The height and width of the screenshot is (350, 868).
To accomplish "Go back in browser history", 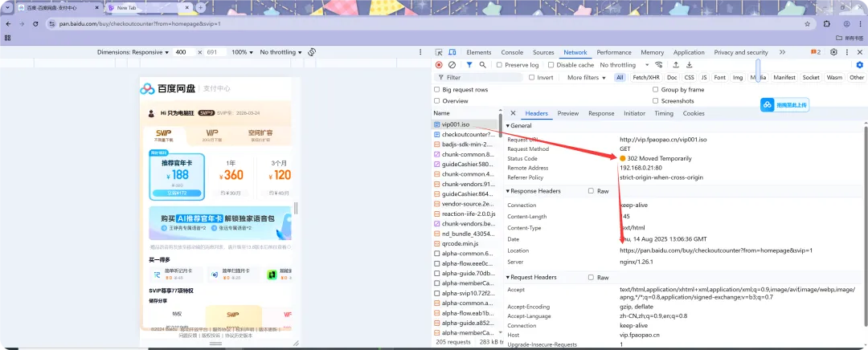I will (x=8, y=24).
